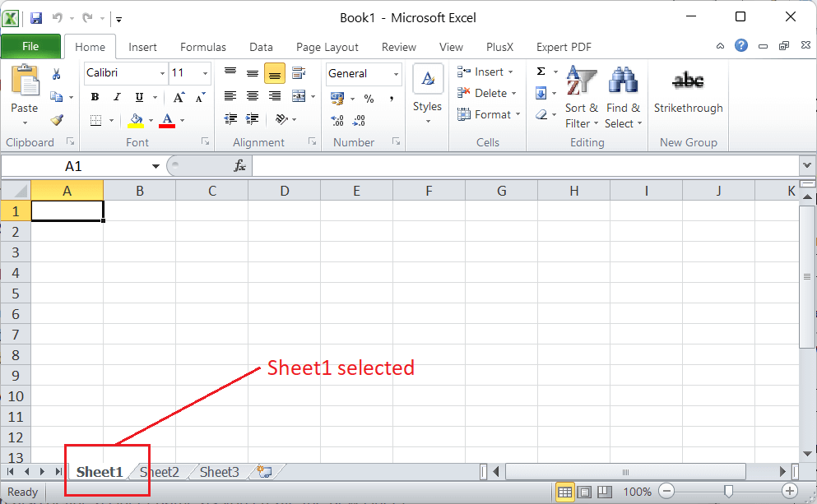Open the Formulas ribbon tab

point(203,47)
